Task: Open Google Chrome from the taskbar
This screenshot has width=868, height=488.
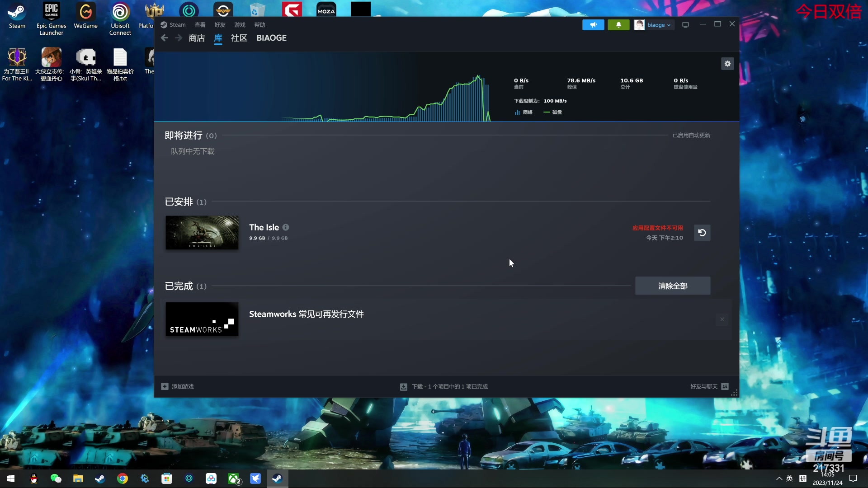Action: click(123, 479)
